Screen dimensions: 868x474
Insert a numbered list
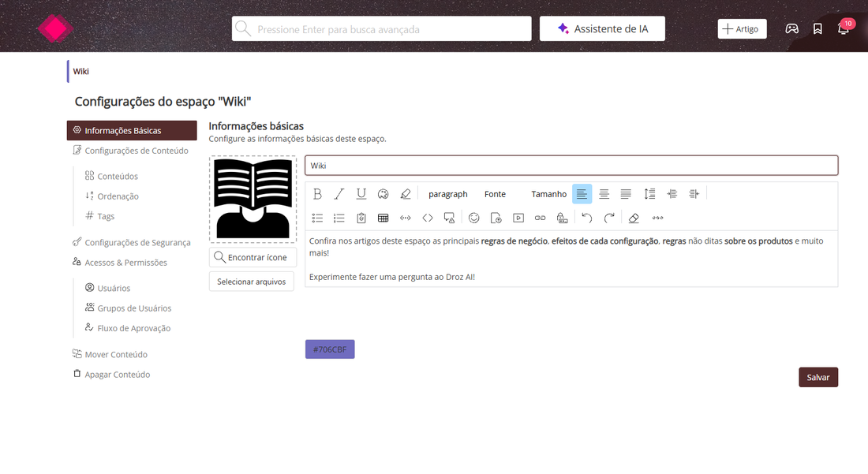(x=339, y=218)
